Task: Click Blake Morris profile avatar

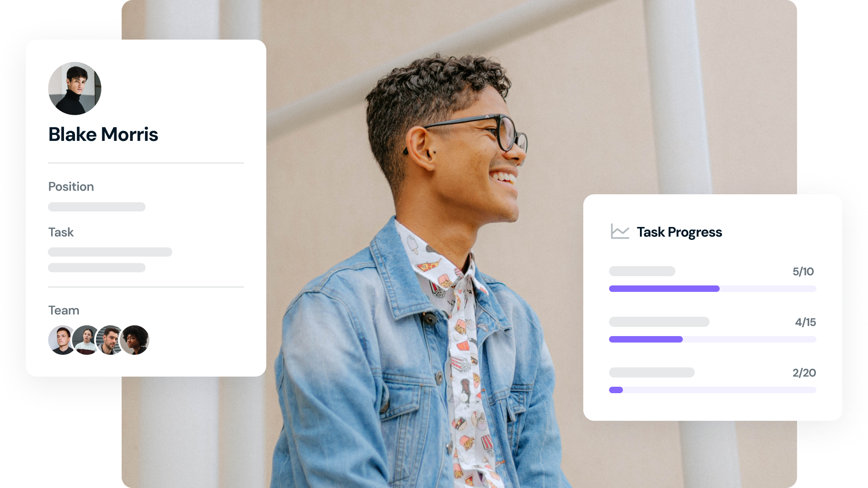Action: (75, 88)
